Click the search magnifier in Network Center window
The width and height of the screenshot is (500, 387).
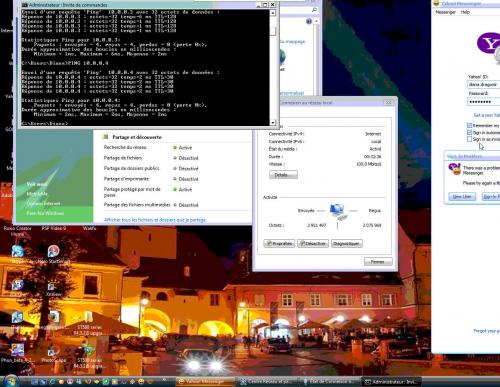(314, 10)
